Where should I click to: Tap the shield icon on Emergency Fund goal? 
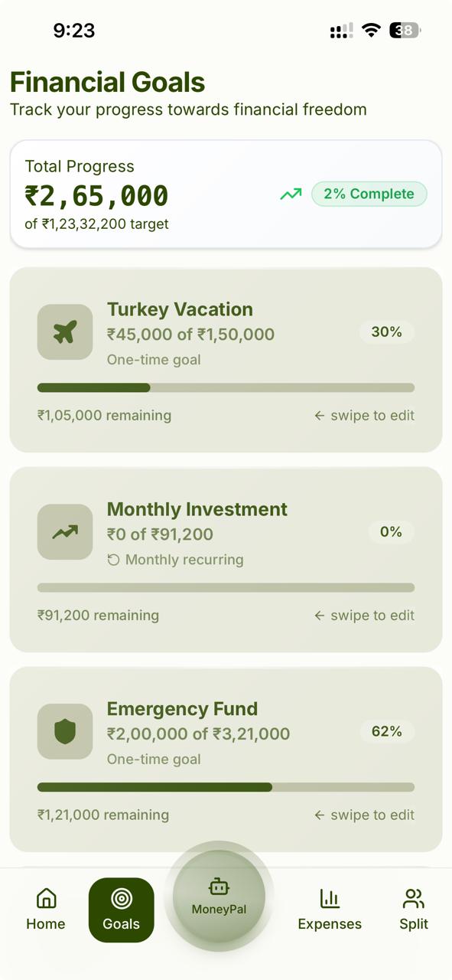64,731
